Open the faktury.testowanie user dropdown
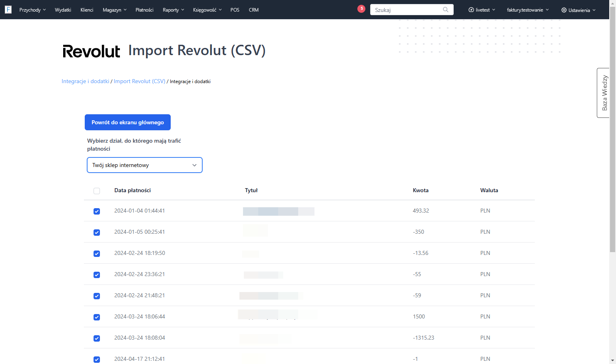The height and width of the screenshot is (364, 616). point(528,10)
